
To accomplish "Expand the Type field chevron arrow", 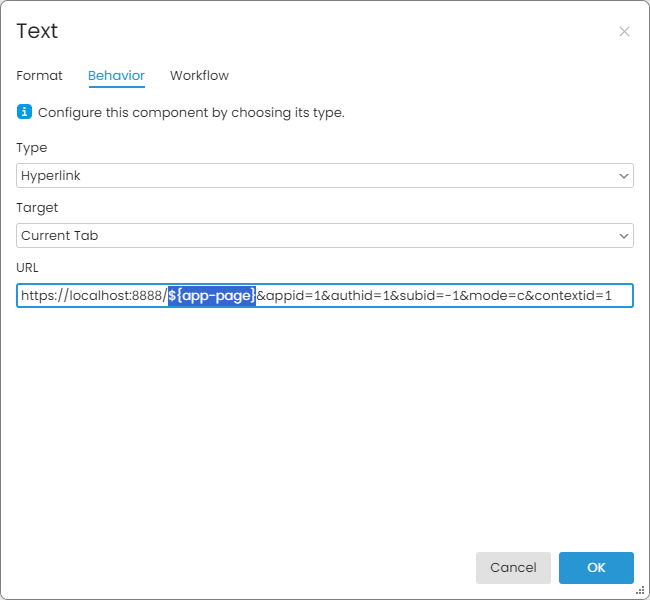I will [x=624, y=176].
